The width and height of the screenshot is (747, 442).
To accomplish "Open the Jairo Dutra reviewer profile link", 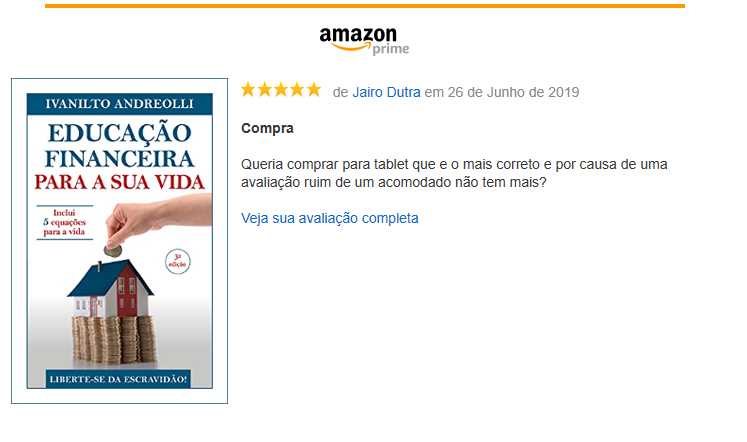I will (x=386, y=92).
